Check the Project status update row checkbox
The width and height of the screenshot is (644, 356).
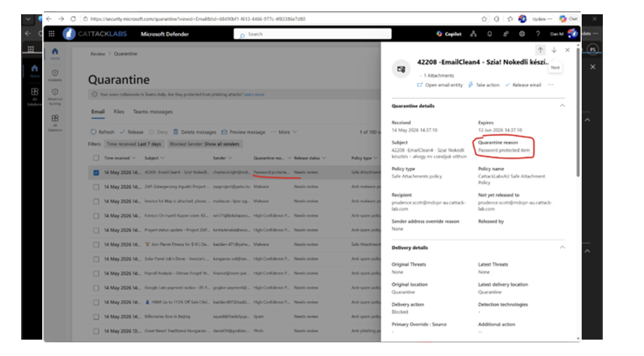[96, 230]
